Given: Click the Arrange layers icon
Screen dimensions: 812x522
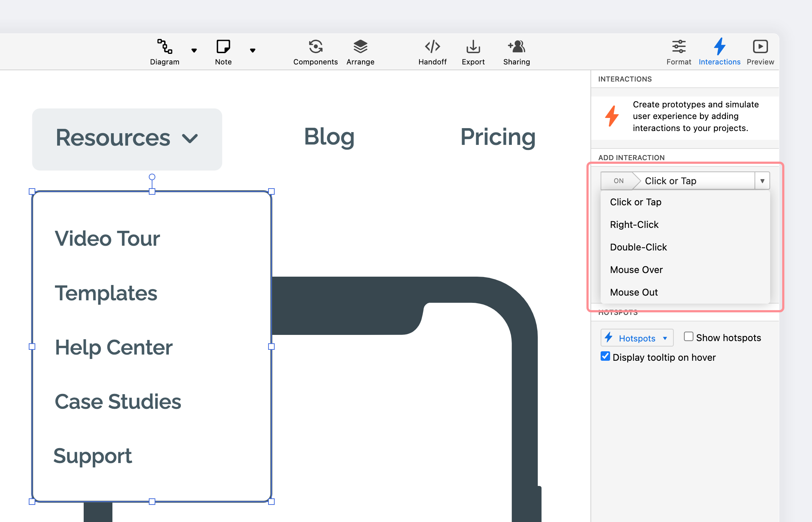Looking at the screenshot, I should point(360,47).
